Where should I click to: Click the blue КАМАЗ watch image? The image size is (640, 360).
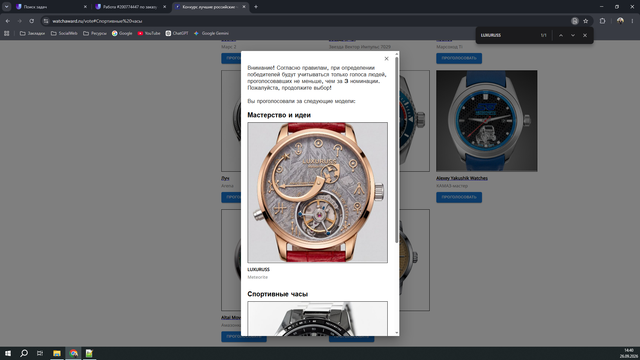click(487, 121)
